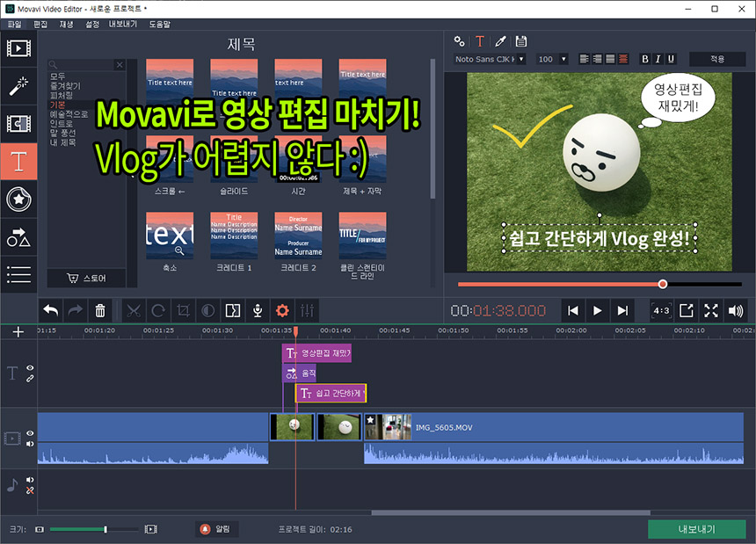Select the 축소 title thumbnail
Screen dimensions: 756x544
(x=170, y=236)
